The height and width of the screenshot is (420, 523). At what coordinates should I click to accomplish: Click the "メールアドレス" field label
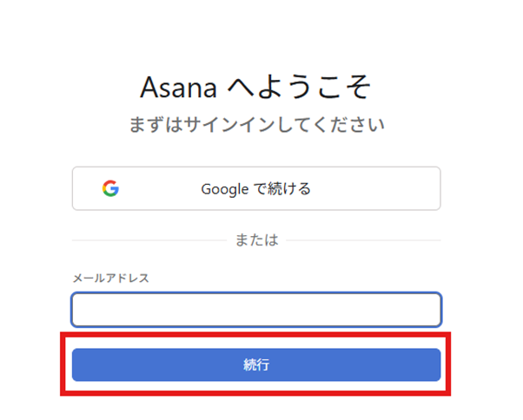(x=110, y=279)
